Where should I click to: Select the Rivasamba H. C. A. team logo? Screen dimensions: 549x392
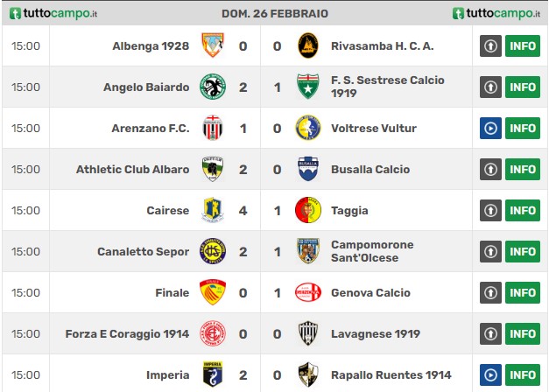(308, 45)
